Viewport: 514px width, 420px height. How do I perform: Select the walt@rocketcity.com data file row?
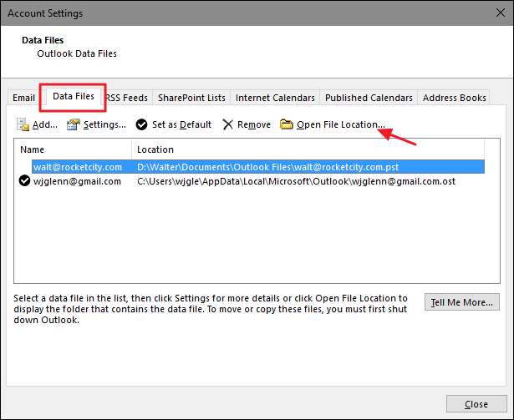(78, 167)
